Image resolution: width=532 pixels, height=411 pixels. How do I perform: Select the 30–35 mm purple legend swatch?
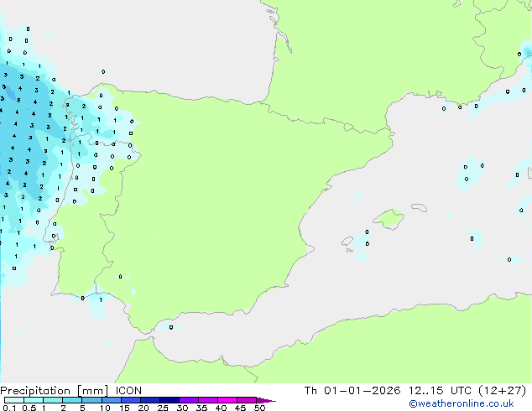(189, 400)
